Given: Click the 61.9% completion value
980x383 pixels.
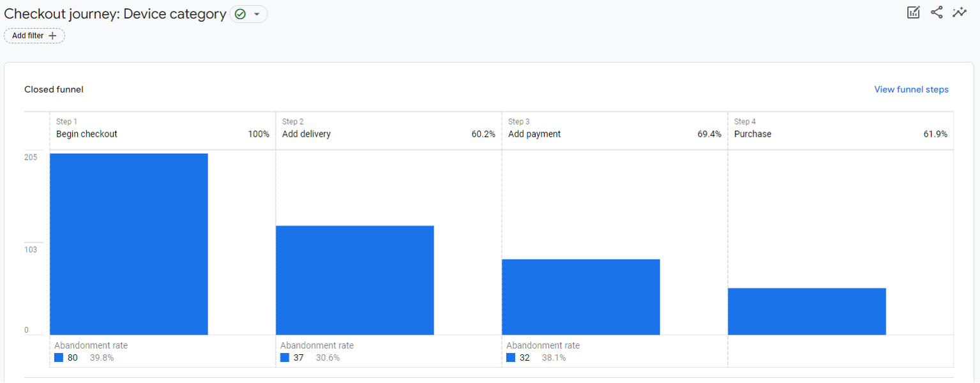Looking at the screenshot, I should (x=935, y=134).
